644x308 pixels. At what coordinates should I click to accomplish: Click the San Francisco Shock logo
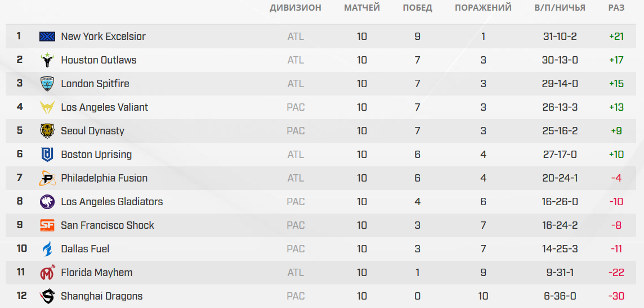47,225
